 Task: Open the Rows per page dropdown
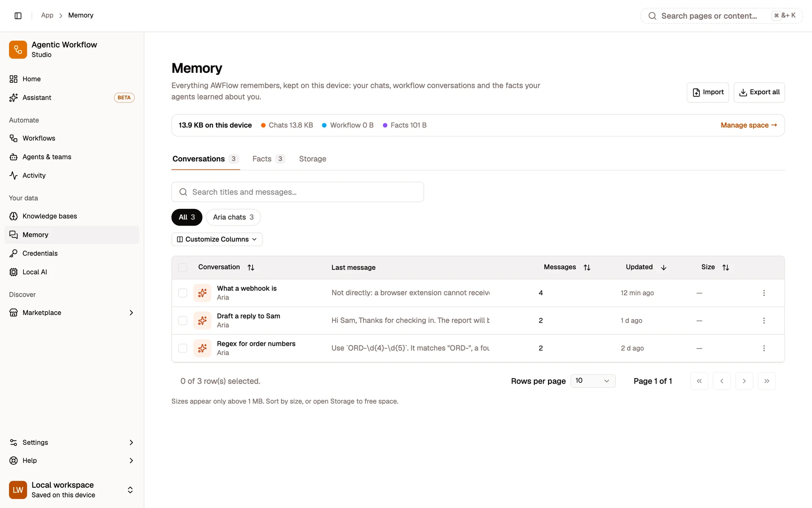593,381
